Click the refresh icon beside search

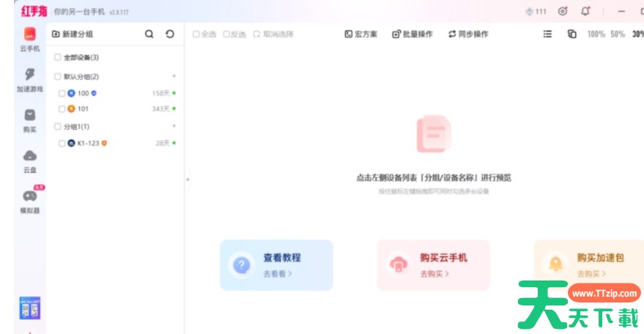pyautogui.click(x=170, y=34)
